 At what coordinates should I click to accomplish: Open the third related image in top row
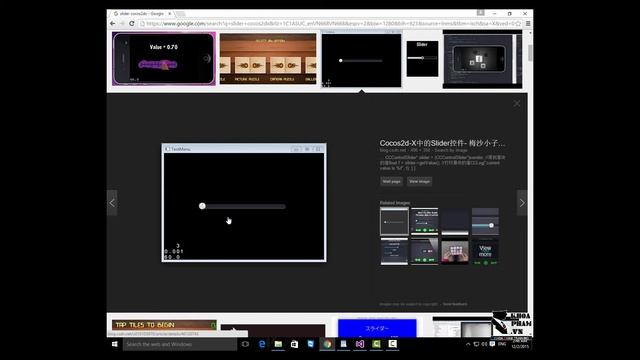coord(455,221)
